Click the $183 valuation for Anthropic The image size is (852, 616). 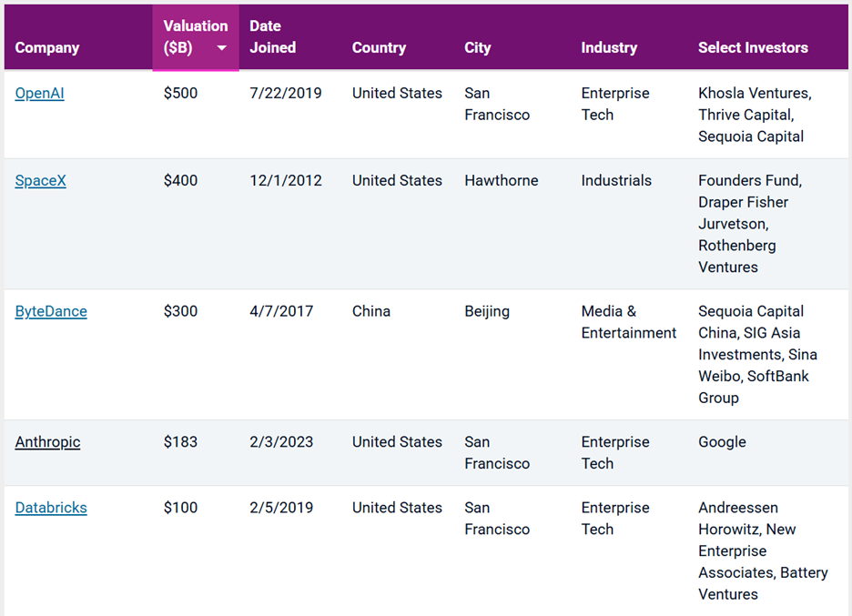tap(180, 442)
